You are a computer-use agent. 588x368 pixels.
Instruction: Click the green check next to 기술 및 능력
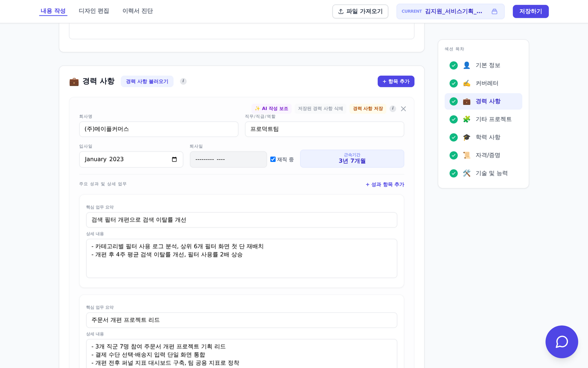(x=453, y=173)
